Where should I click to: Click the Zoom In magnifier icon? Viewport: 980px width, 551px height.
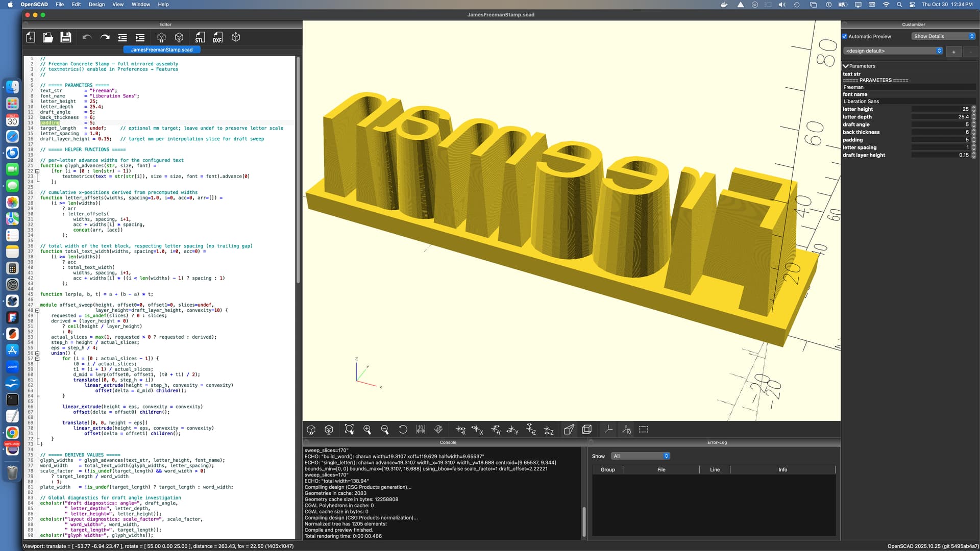[367, 430]
